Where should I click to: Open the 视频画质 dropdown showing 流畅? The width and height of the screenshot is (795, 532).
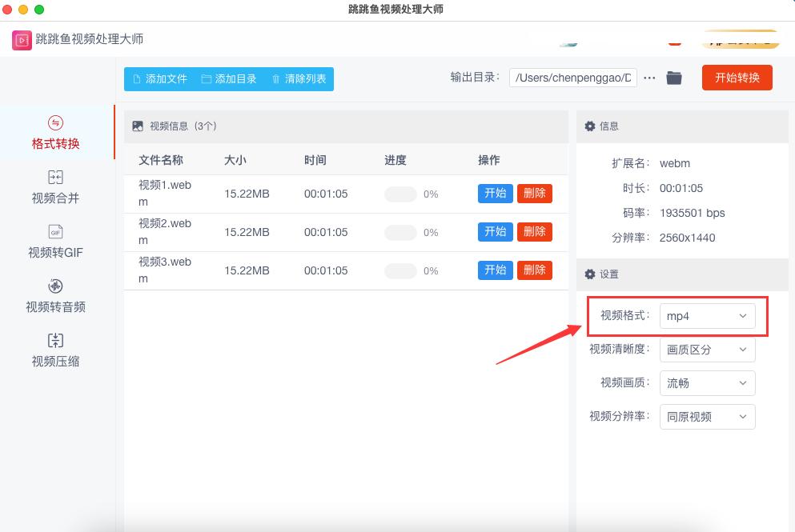point(707,383)
